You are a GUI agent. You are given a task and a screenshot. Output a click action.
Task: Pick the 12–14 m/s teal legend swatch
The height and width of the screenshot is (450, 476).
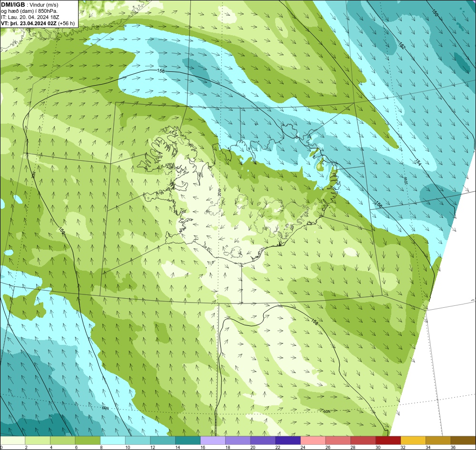tap(163, 440)
